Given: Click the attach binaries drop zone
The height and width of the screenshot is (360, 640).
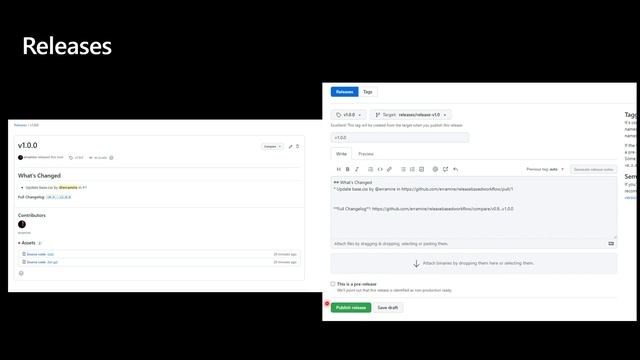Looking at the screenshot, I should (x=473, y=263).
